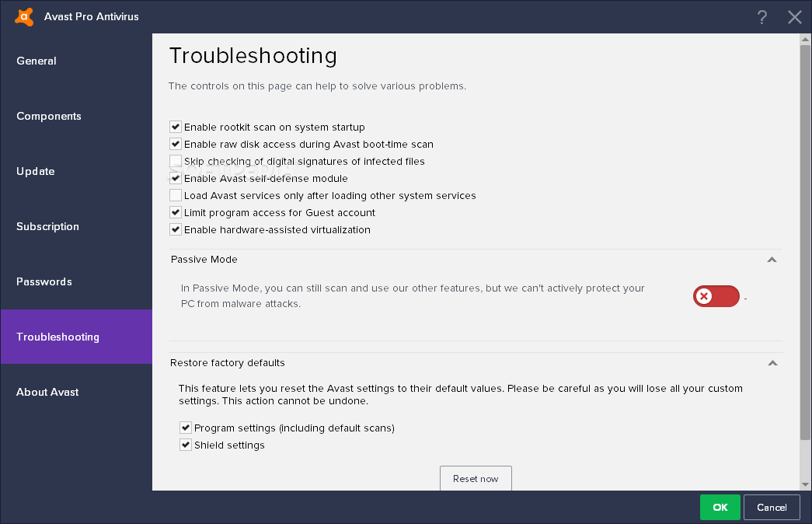The width and height of the screenshot is (812, 524).
Task: Toggle hardware-assisted virtualization checkbox
Action: tap(176, 229)
